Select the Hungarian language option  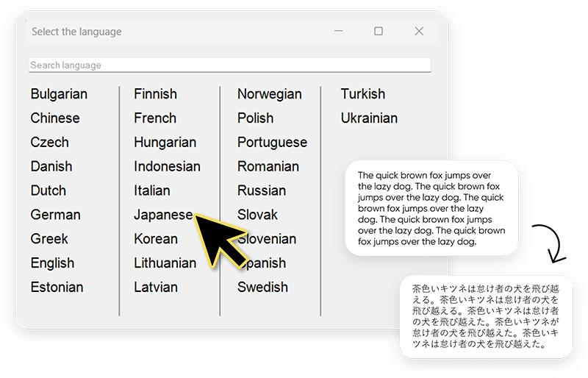click(165, 143)
